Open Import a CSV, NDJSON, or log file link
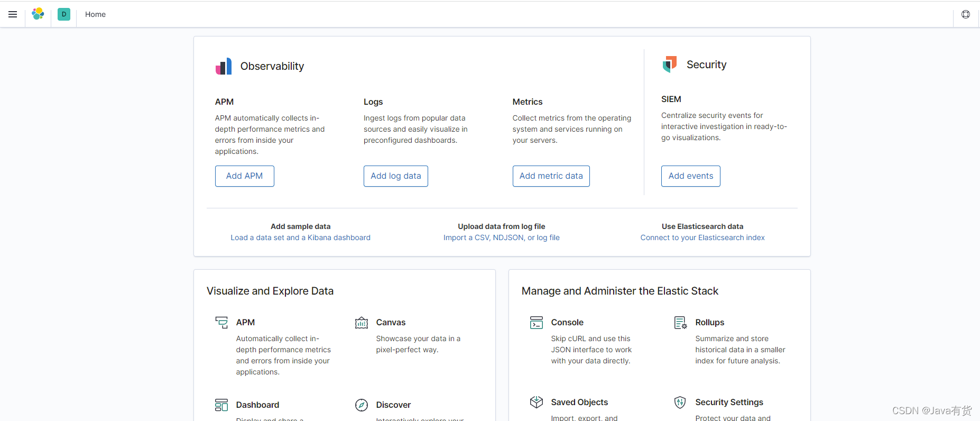This screenshot has width=980, height=421. point(502,237)
